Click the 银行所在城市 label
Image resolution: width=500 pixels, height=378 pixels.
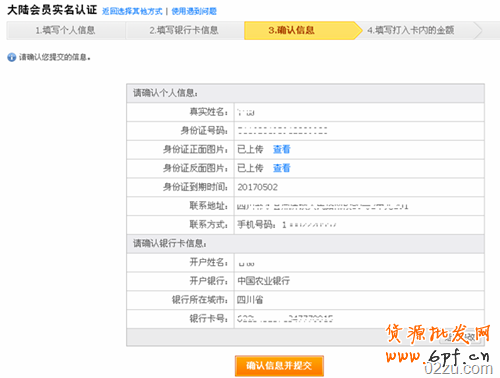coord(200,300)
